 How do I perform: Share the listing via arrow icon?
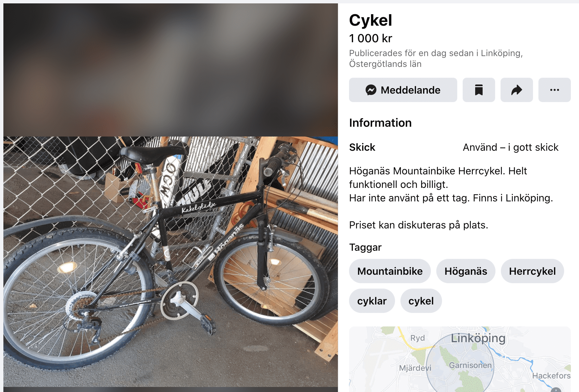[516, 90]
